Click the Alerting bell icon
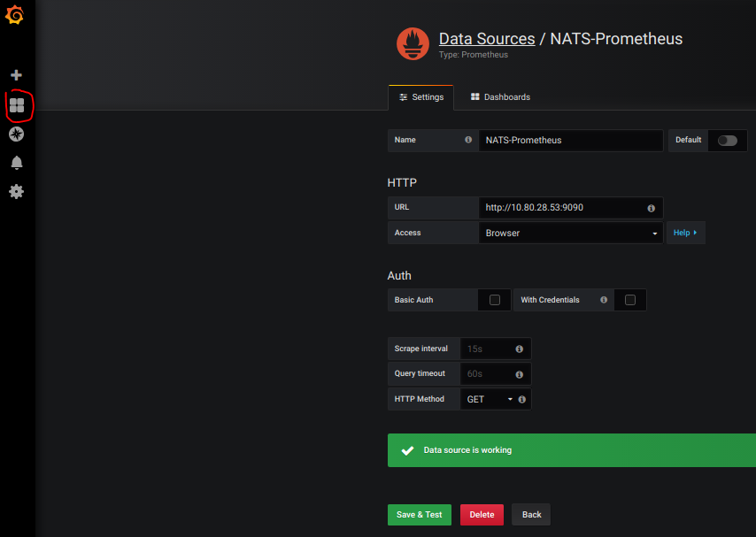 tap(18, 163)
